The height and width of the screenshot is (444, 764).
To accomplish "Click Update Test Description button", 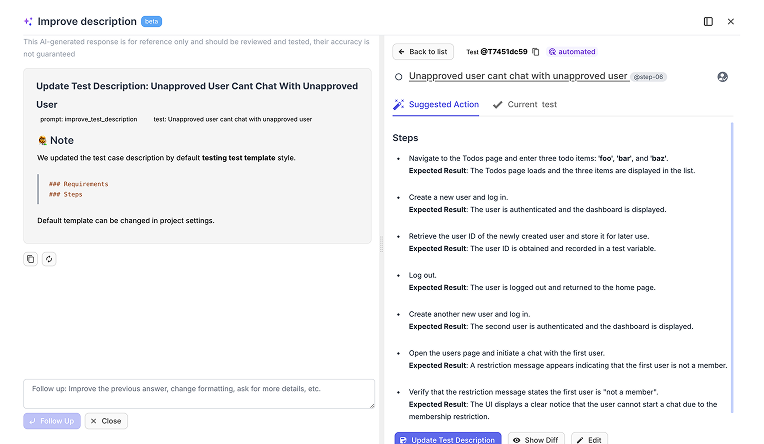I will pyautogui.click(x=447, y=439).
